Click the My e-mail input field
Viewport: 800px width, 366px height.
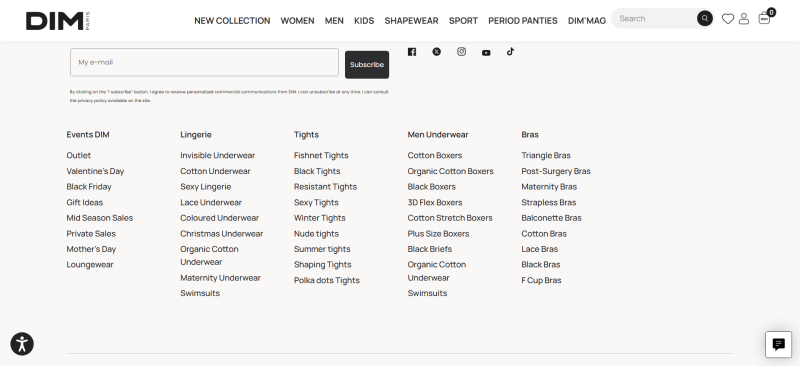(204, 62)
